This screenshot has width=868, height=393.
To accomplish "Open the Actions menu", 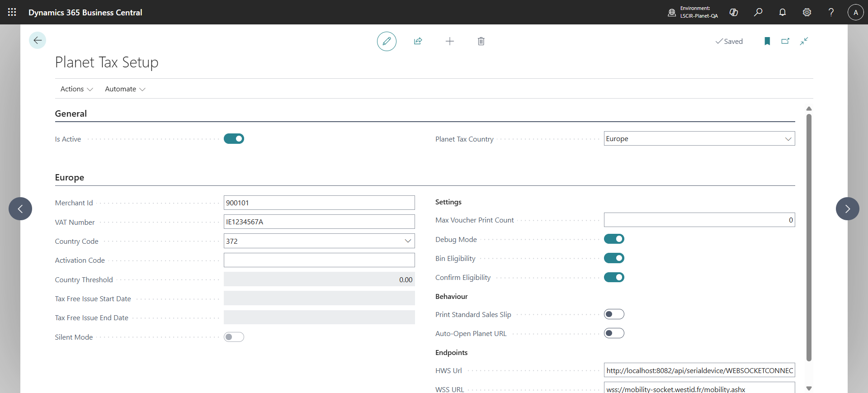I will [x=76, y=89].
